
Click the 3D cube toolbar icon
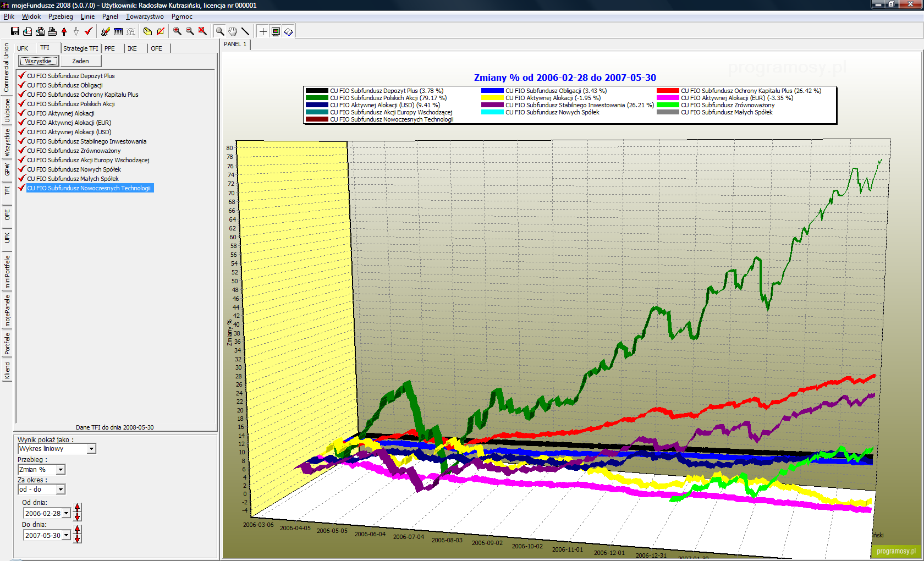[x=131, y=31]
